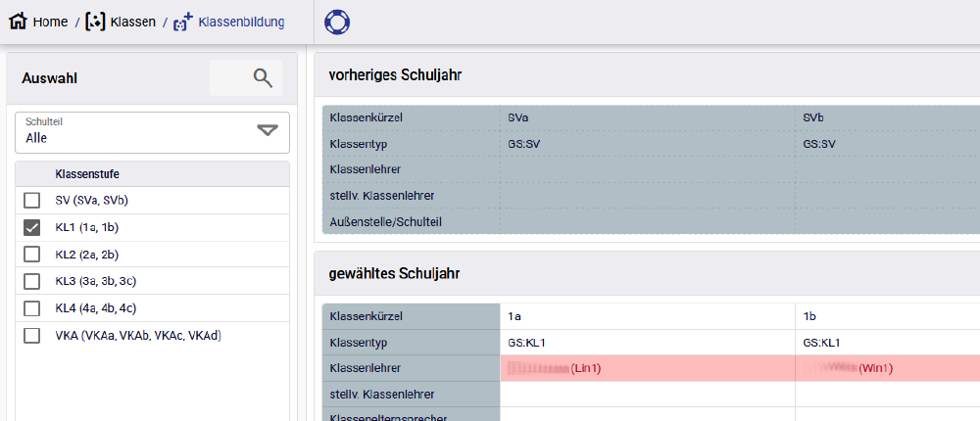Click the Klassen breadcrumb icon

point(95,22)
